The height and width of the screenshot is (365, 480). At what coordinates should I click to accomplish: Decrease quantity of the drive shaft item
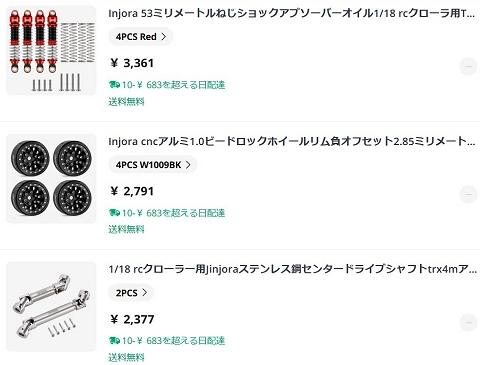tap(468, 323)
